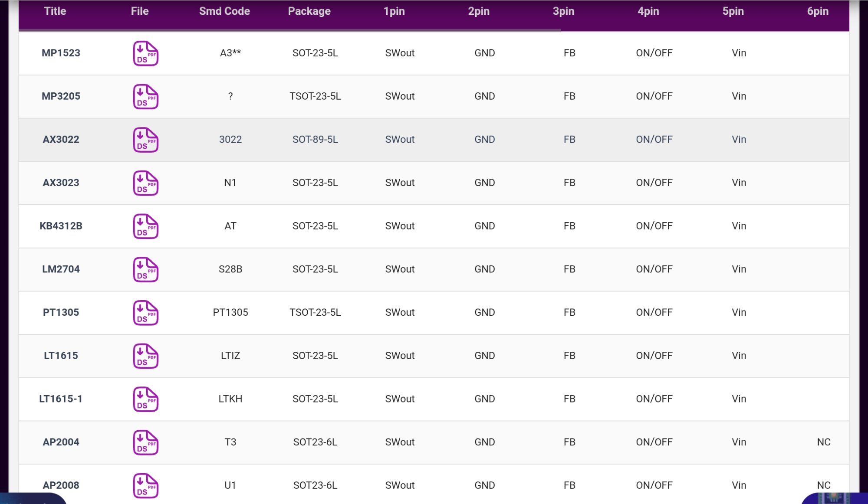Select the AX3022 title cell

click(61, 140)
